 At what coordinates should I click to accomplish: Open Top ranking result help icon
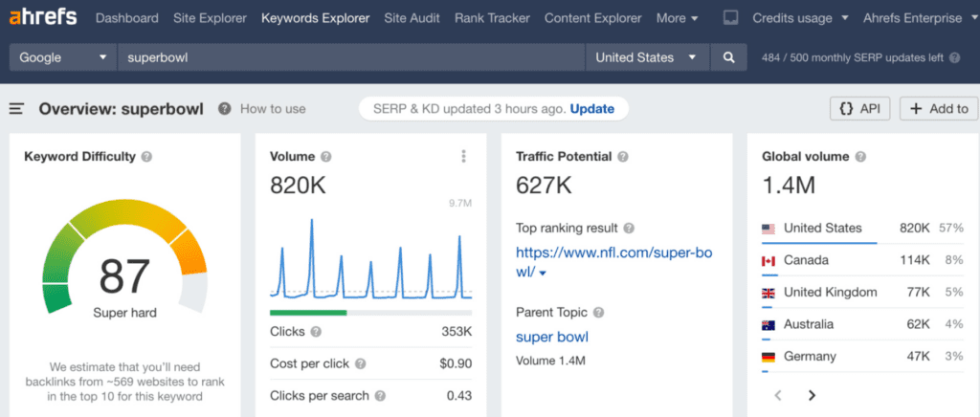point(629,228)
